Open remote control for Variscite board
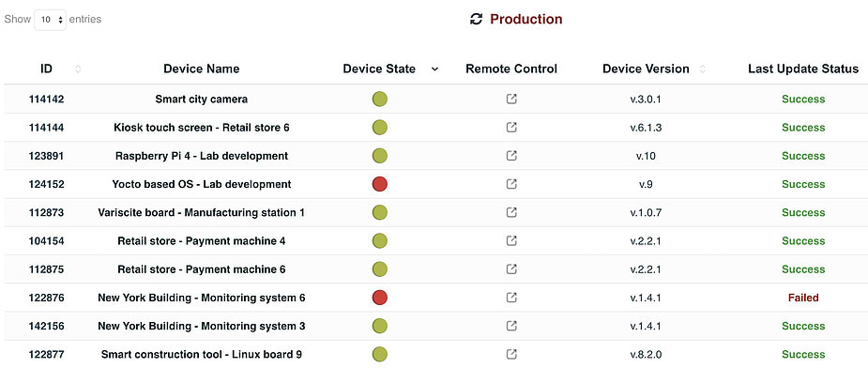Image resolution: width=868 pixels, height=368 pixels. 511,212
